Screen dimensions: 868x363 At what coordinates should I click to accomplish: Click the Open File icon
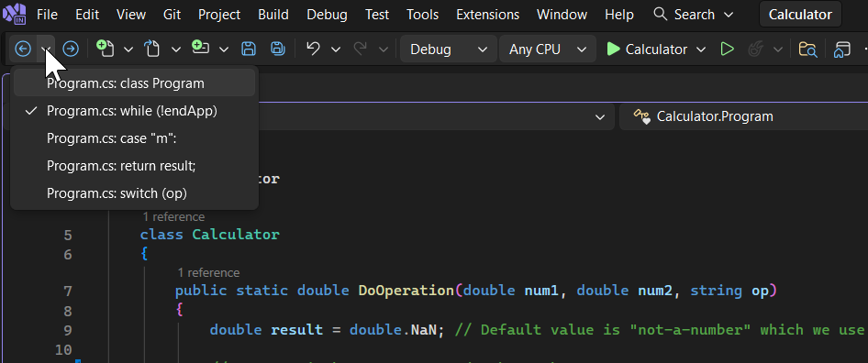coord(151,49)
